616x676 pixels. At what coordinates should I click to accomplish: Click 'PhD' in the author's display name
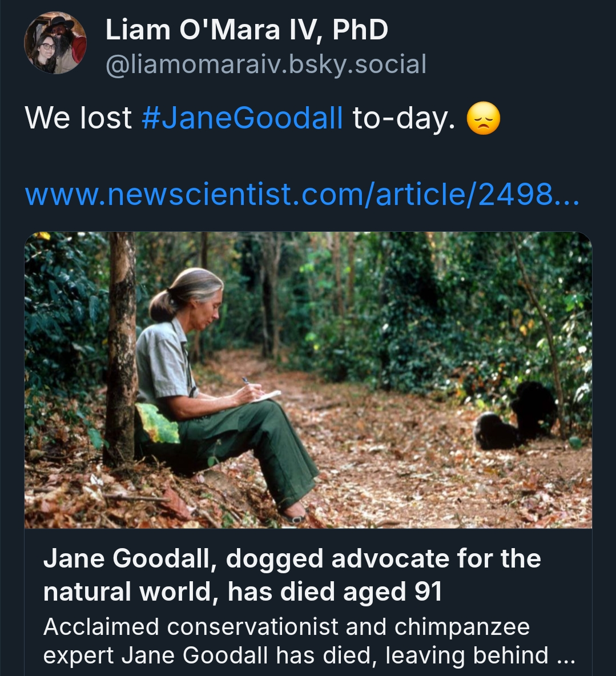click(x=360, y=30)
